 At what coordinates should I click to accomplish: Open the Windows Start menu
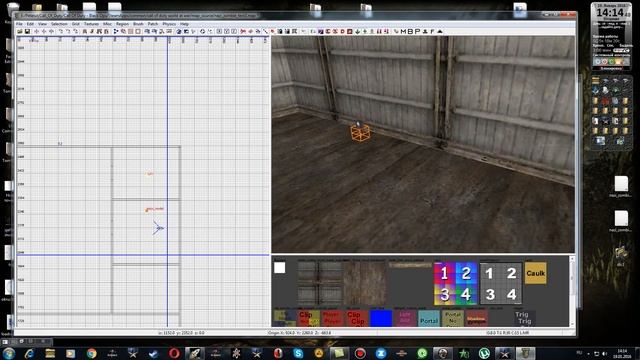tap(9, 353)
